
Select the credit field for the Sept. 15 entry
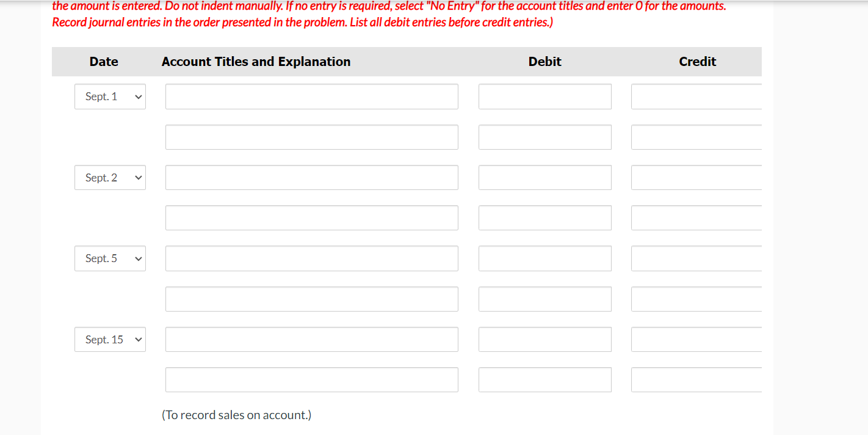696,339
